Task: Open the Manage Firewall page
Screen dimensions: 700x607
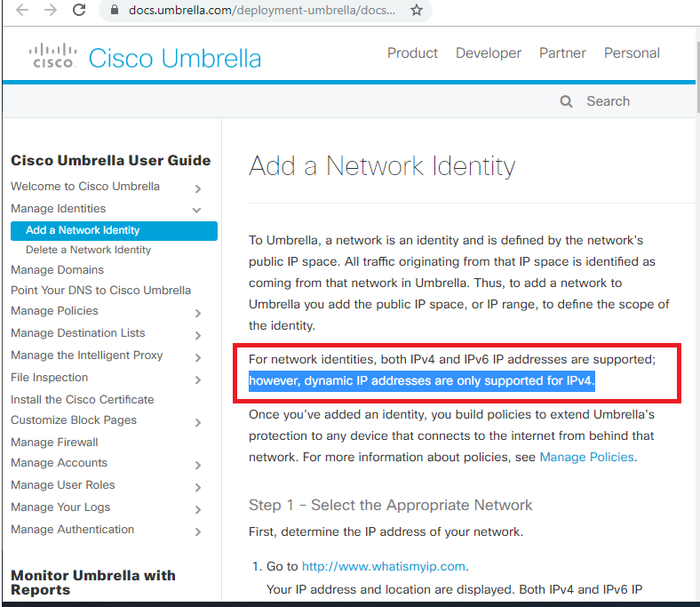Action: coord(54,443)
